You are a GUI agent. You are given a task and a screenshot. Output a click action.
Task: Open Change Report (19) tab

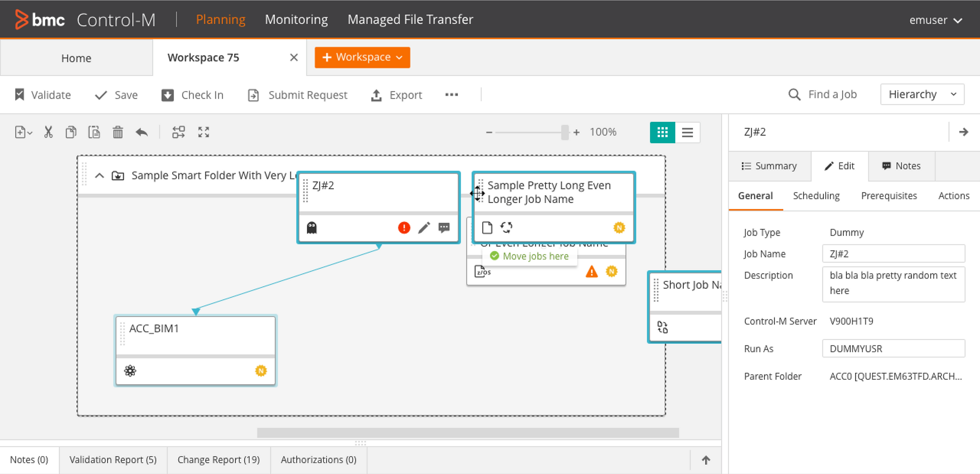pos(219,460)
